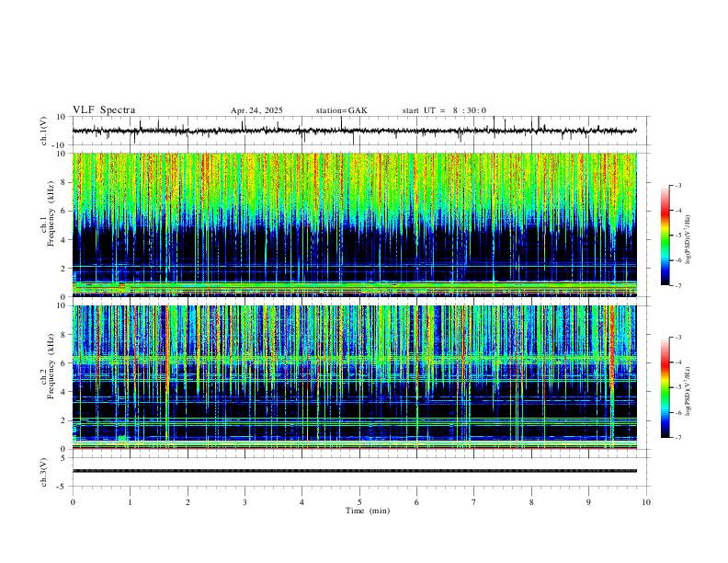Screen dimensions: 728x563
Task: Click the "7" minute tick on the time axis
Action: click(x=474, y=502)
